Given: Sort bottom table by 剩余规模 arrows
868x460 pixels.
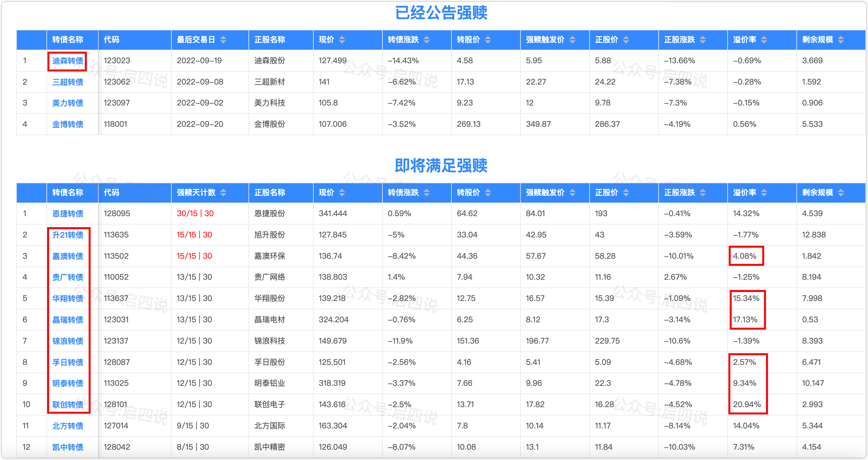Looking at the screenshot, I should 841,193.
